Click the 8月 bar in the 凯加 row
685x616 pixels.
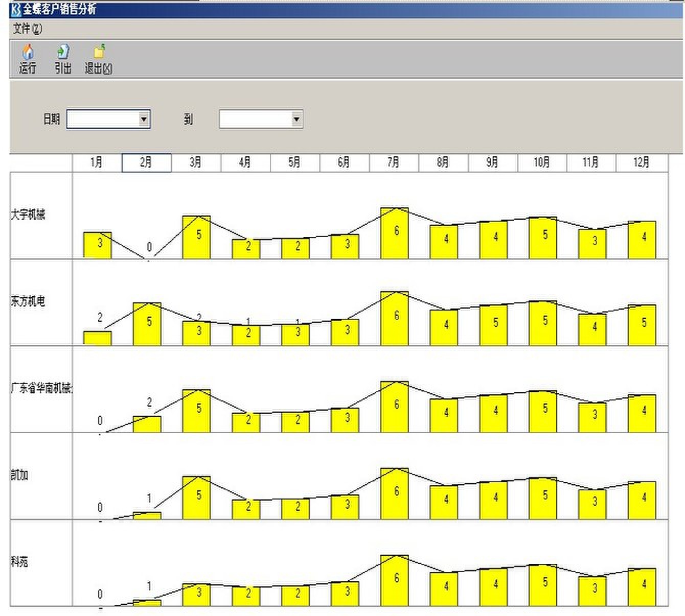coord(444,502)
